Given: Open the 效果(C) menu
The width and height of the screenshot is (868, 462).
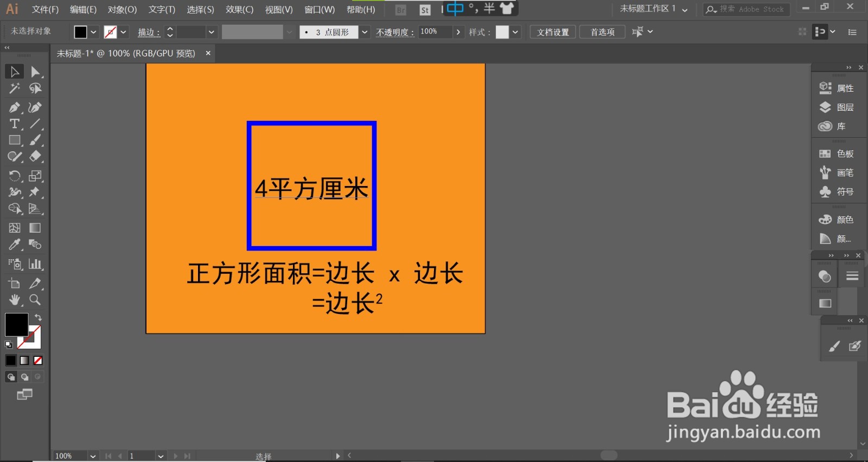Looking at the screenshot, I should pyautogui.click(x=240, y=9).
